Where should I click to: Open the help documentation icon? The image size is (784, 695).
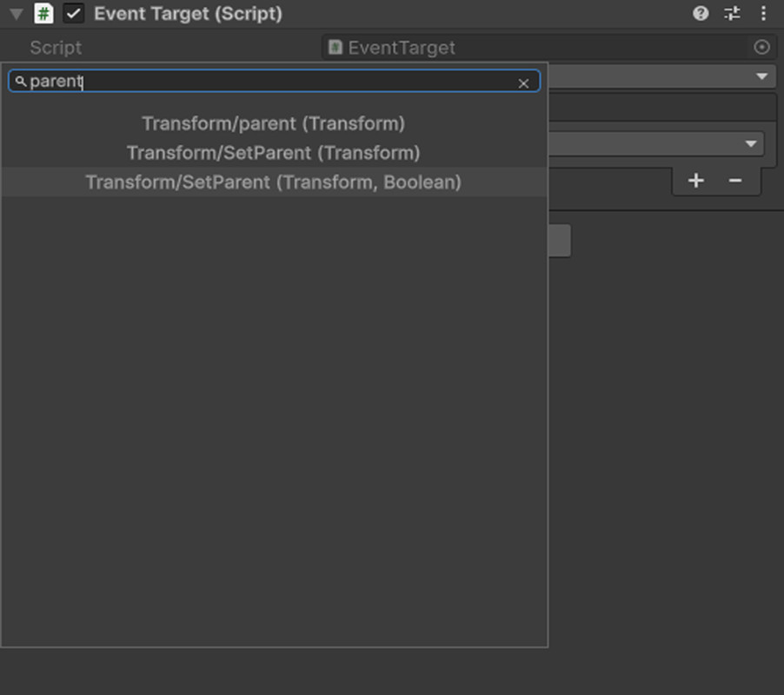point(701,13)
